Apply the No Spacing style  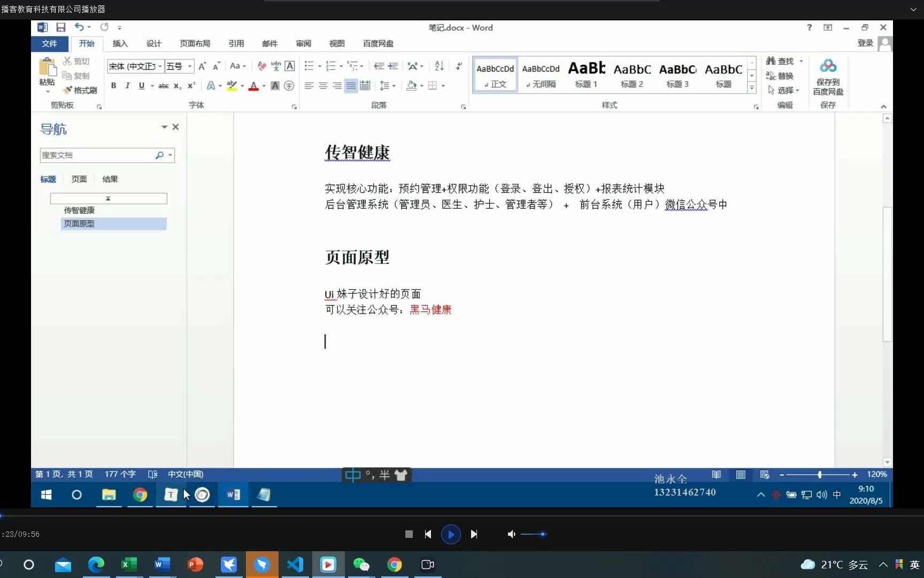click(541, 74)
